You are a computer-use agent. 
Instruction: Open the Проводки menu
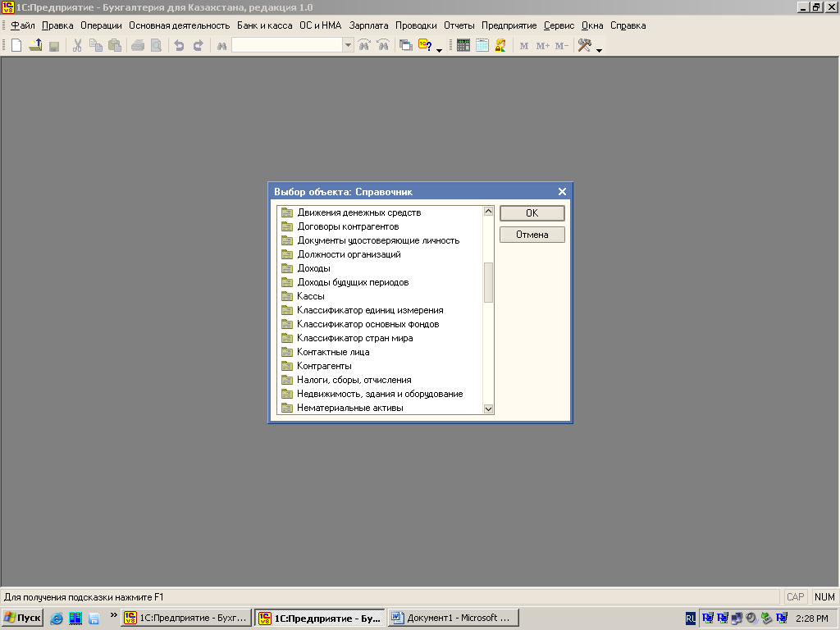coord(416,25)
